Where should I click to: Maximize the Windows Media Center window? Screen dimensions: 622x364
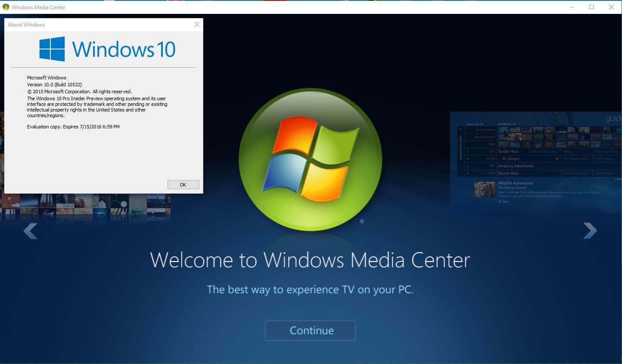point(592,7)
